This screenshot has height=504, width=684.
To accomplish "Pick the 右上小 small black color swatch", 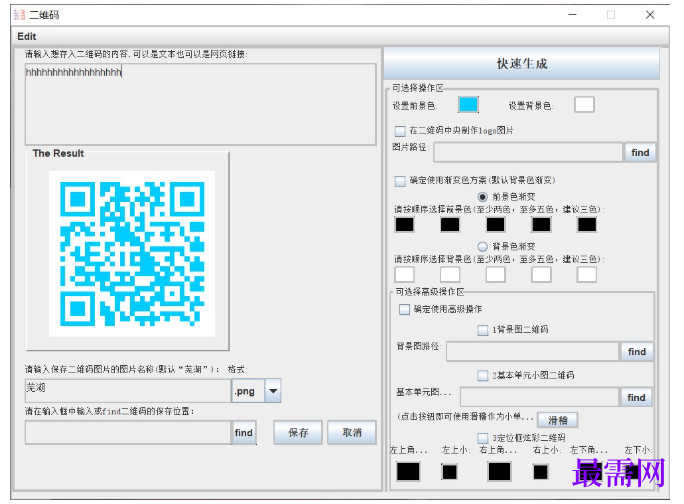I will point(540,472).
